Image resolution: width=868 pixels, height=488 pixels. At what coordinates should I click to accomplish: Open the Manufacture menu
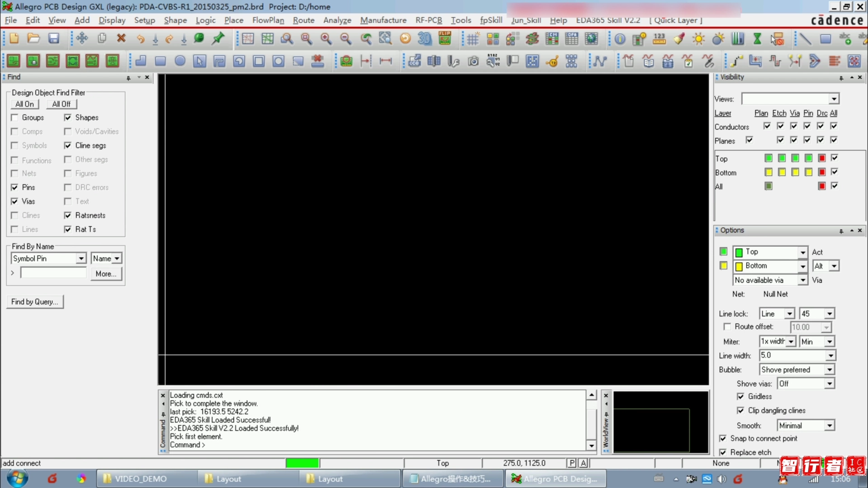[x=383, y=20]
